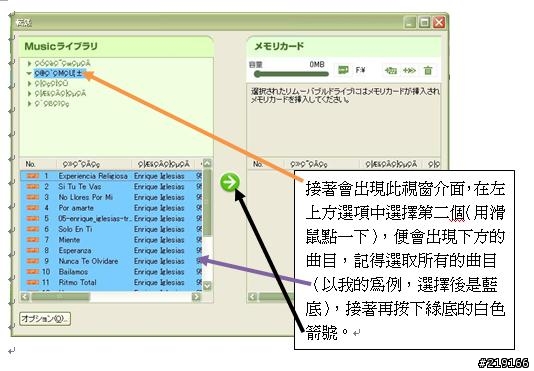
Task: Open the オプション(O)... button
Action: click(45, 319)
